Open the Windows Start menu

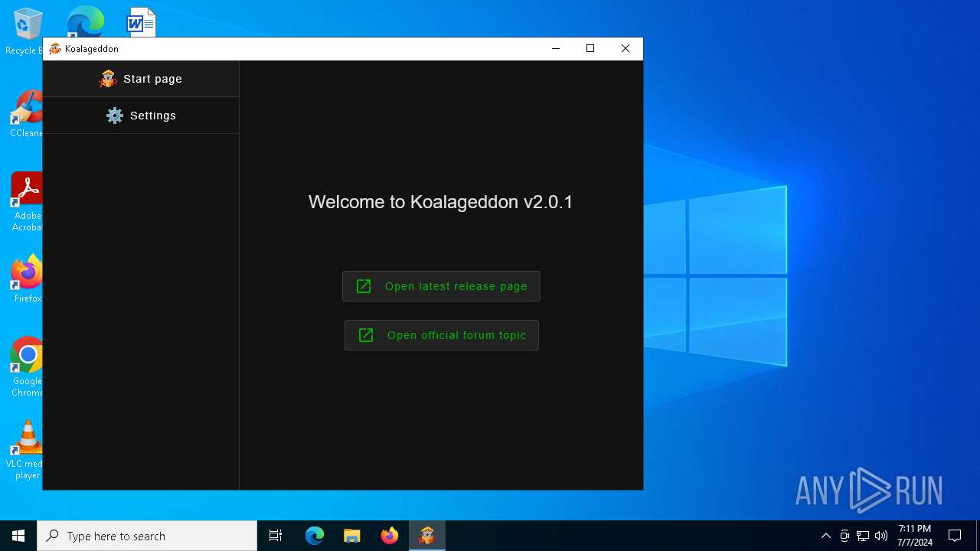click(18, 536)
